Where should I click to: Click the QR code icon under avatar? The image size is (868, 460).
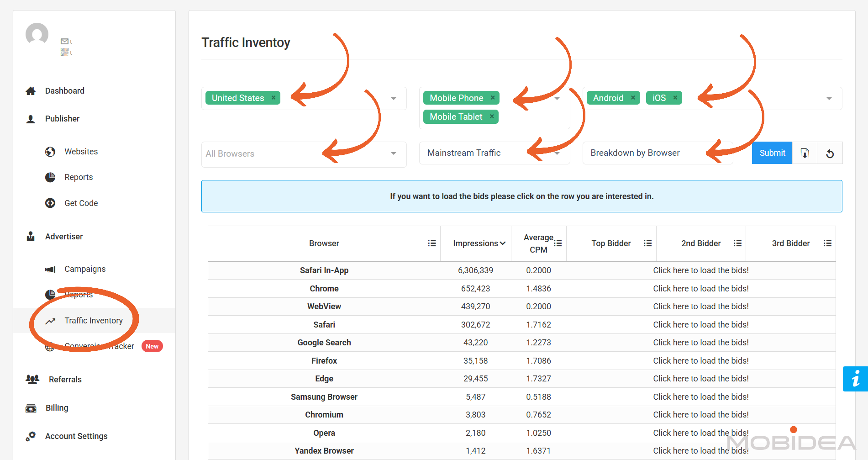[x=64, y=52]
